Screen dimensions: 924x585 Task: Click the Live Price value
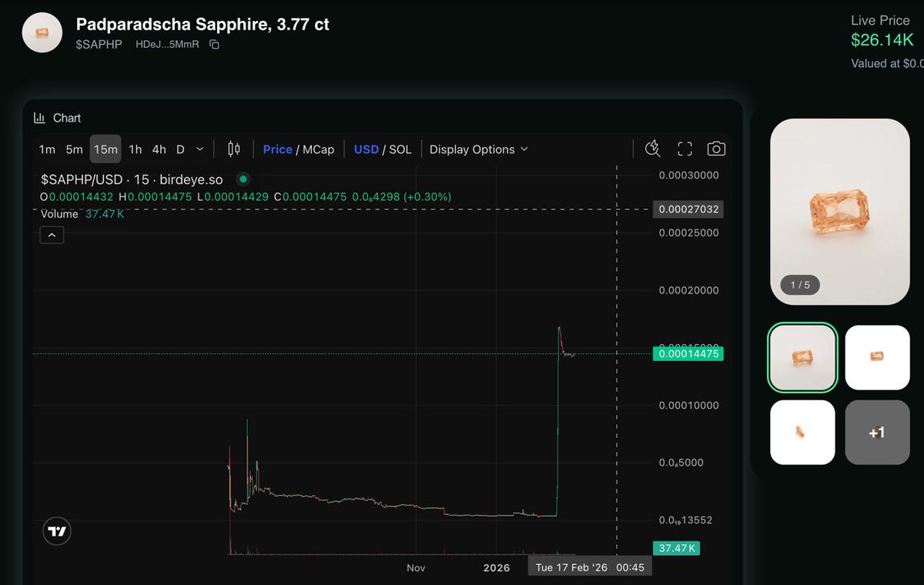(x=882, y=40)
